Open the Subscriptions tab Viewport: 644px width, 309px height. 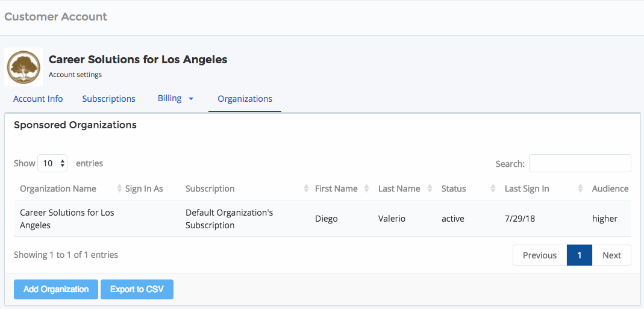109,99
